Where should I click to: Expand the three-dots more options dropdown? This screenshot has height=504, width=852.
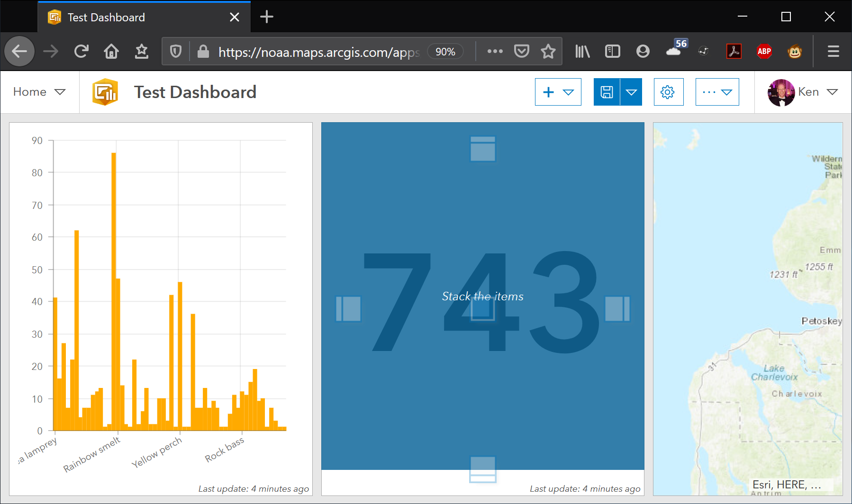point(717,92)
